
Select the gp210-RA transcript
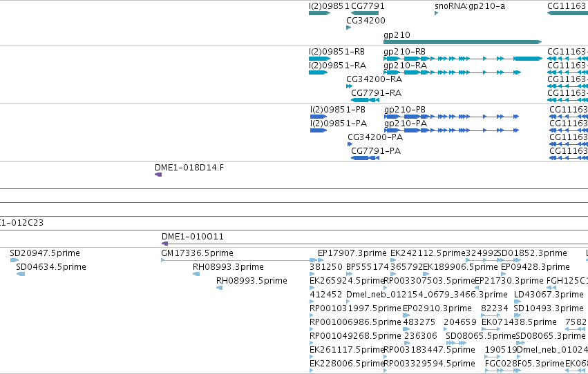(453, 72)
